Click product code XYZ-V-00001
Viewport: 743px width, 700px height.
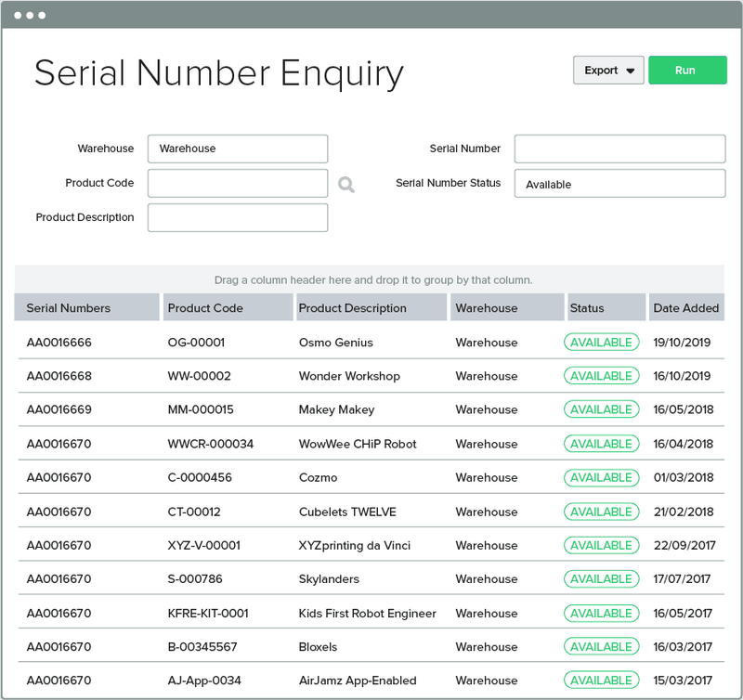click(203, 546)
